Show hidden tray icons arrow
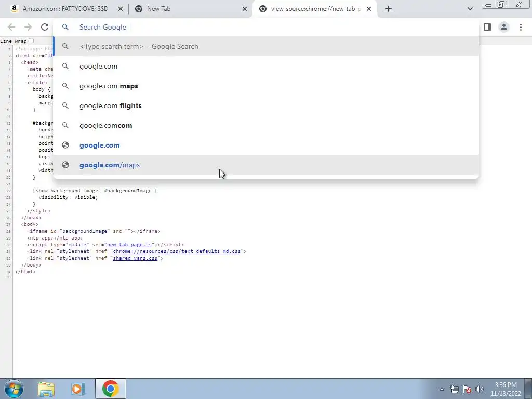The width and height of the screenshot is (532, 399). tap(442, 389)
